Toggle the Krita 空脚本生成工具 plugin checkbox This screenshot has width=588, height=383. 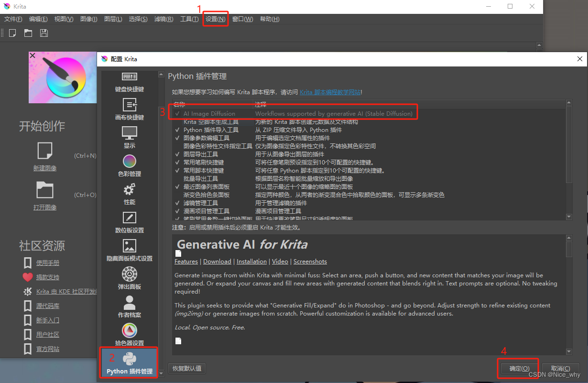click(177, 122)
